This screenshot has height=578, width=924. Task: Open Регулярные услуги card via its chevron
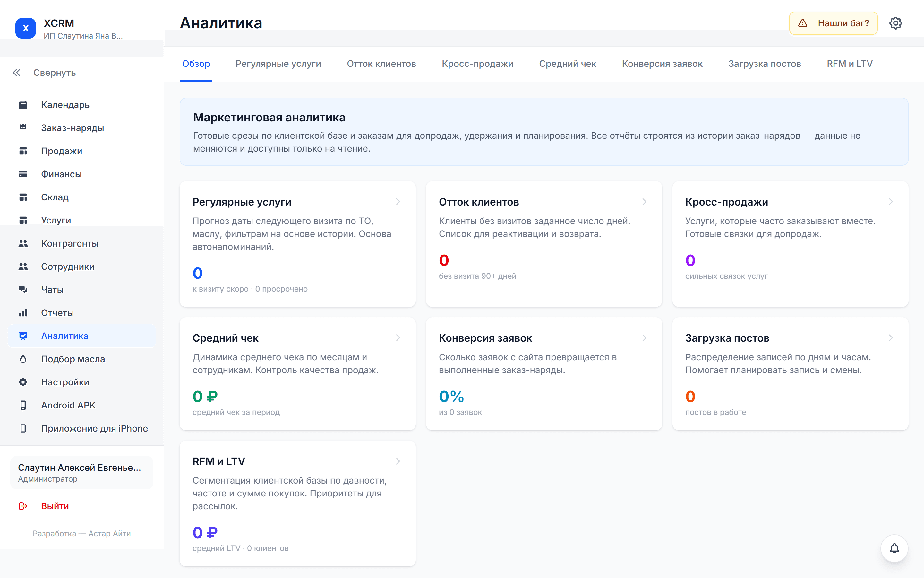[398, 201]
